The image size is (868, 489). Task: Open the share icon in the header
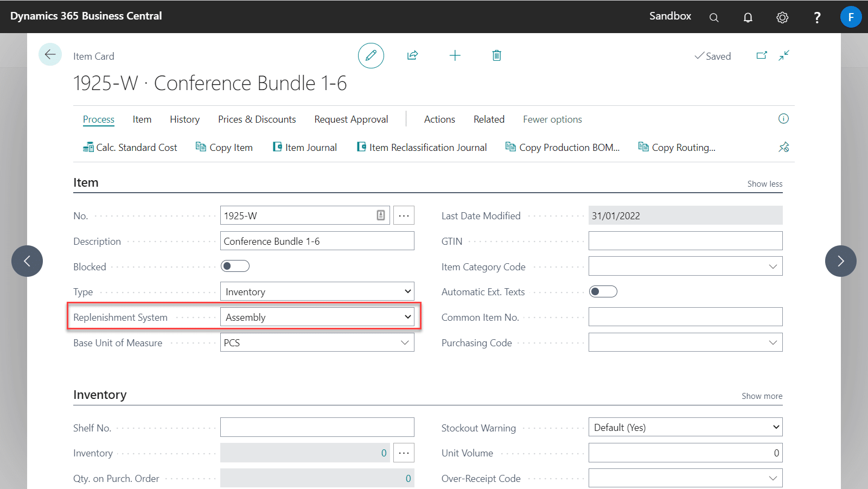[x=413, y=55]
